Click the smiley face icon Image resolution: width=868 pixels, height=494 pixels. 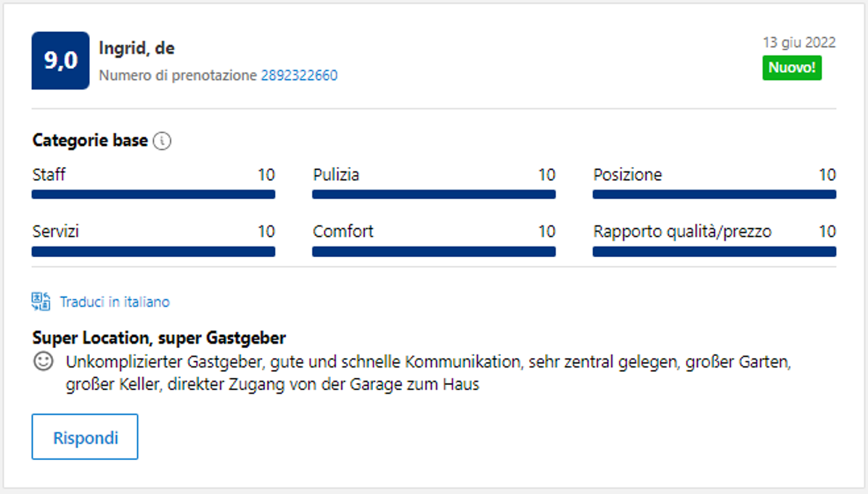(x=44, y=362)
